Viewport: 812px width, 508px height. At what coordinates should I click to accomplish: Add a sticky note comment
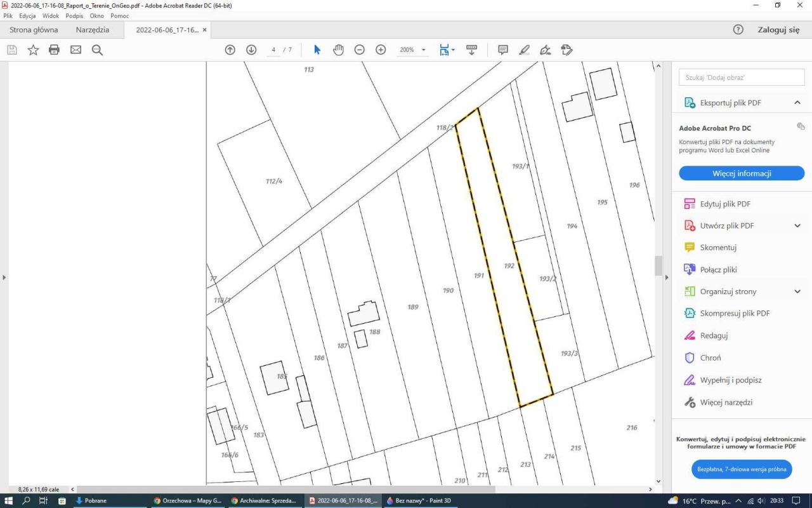[x=503, y=50]
